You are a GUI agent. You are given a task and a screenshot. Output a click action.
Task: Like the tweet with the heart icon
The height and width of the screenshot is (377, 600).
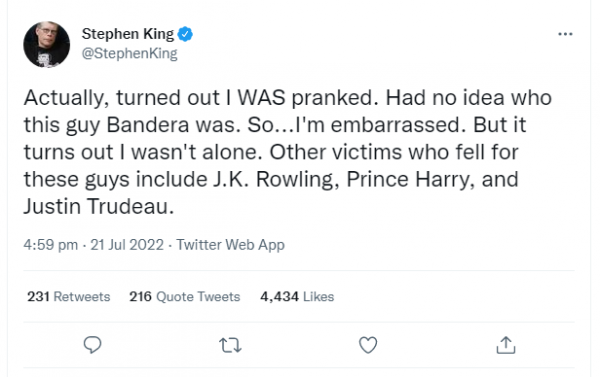tap(368, 345)
